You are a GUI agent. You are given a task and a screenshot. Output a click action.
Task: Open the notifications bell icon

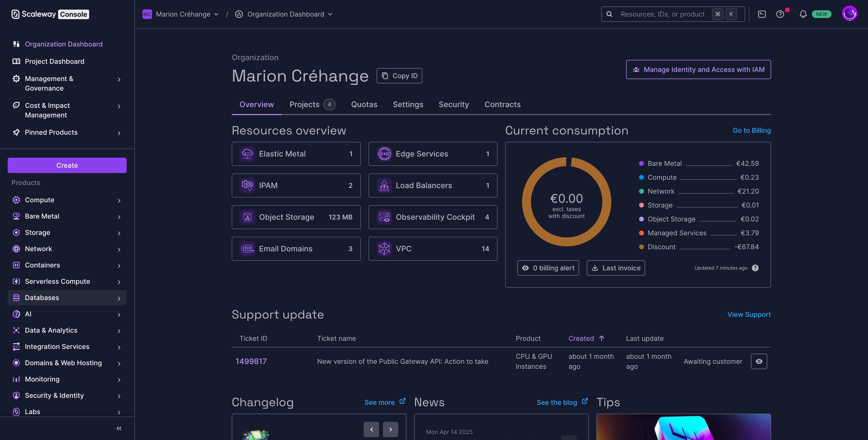[803, 14]
